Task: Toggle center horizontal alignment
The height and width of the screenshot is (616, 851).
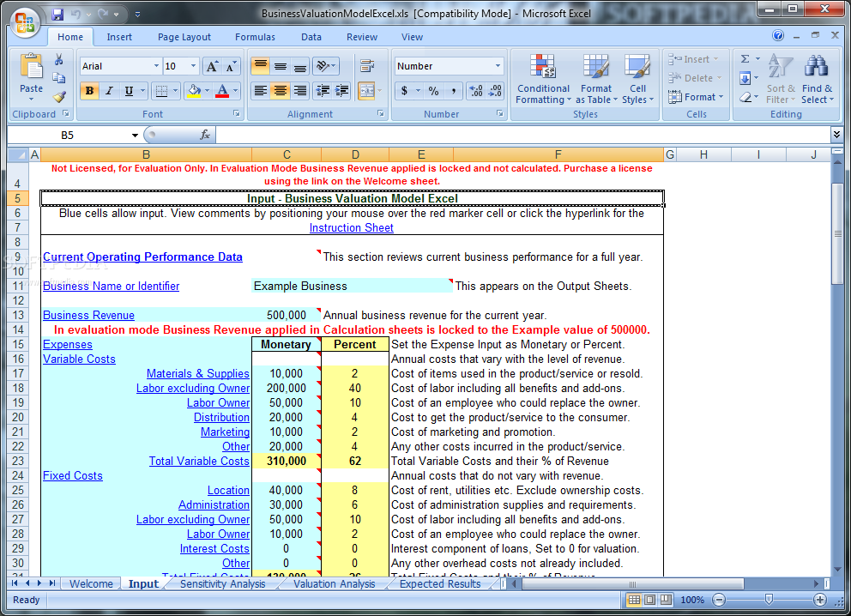Action: 280,91
